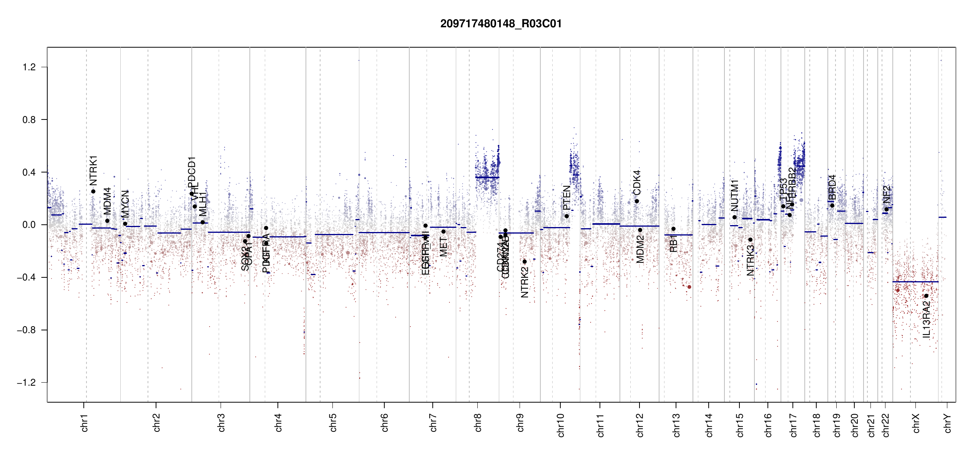The image size is (980, 461).
Task: Click the MDM4 gene label
Action: (107, 201)
